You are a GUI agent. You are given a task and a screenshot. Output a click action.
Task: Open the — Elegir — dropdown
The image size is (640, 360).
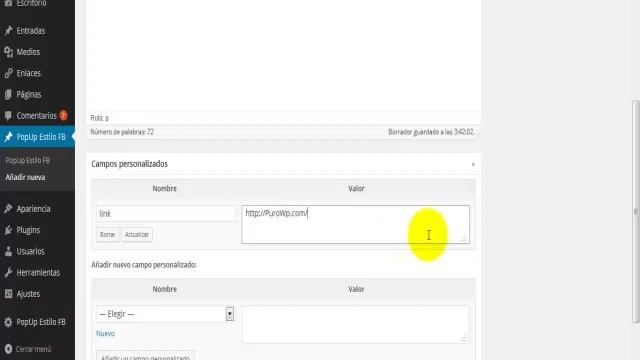165,314
